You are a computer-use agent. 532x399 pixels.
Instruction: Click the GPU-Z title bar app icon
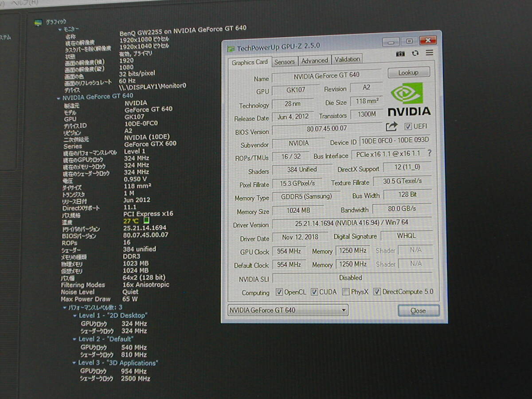pyautogui.click(x=231, y=48)
